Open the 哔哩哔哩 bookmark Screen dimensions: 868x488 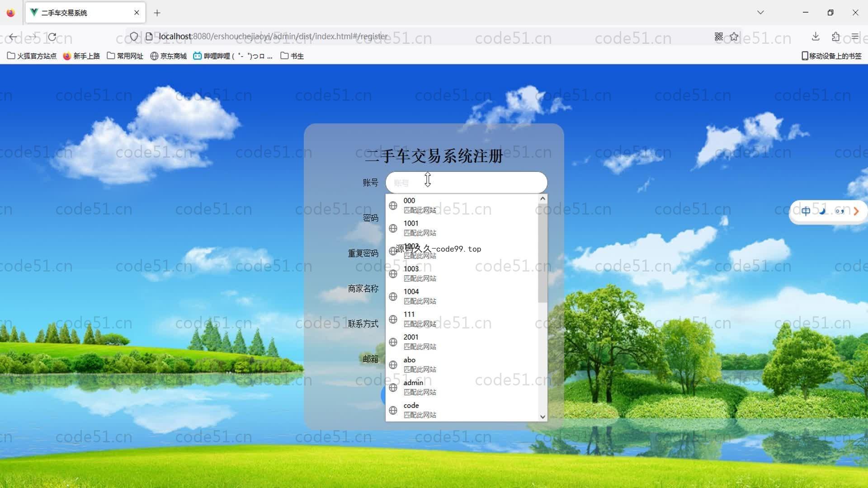(x=233, y=56)
